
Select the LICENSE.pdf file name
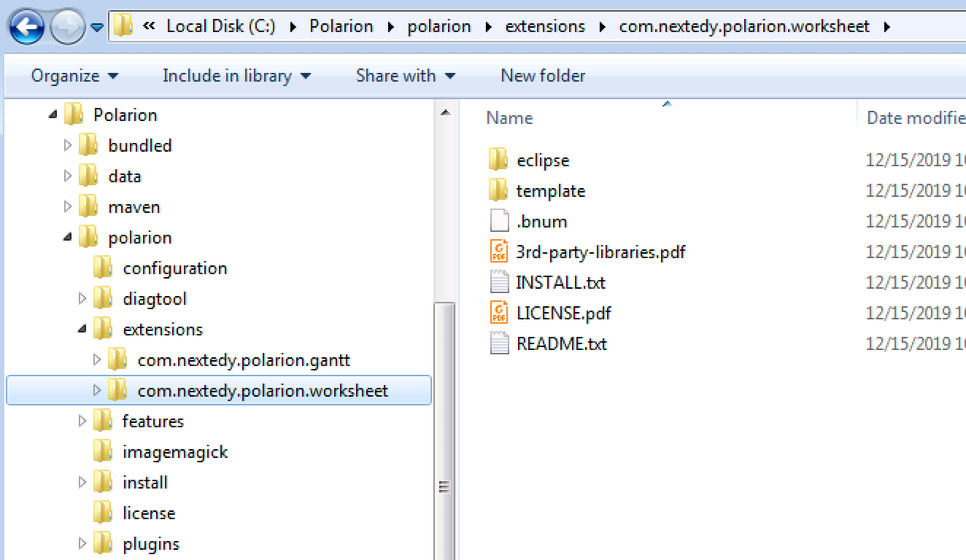click(x=563, y=314)
